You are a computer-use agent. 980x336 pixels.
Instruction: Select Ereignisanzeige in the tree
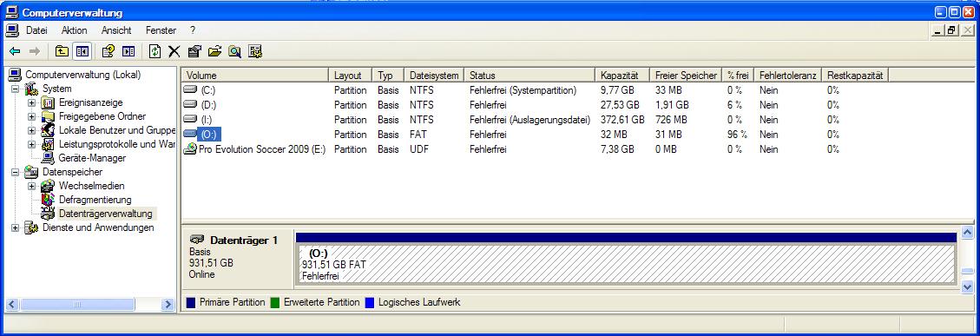[90, 102]
